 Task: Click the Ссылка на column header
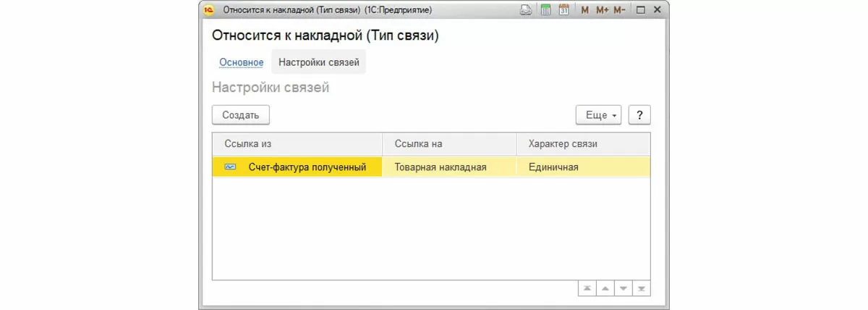[449, 144]
